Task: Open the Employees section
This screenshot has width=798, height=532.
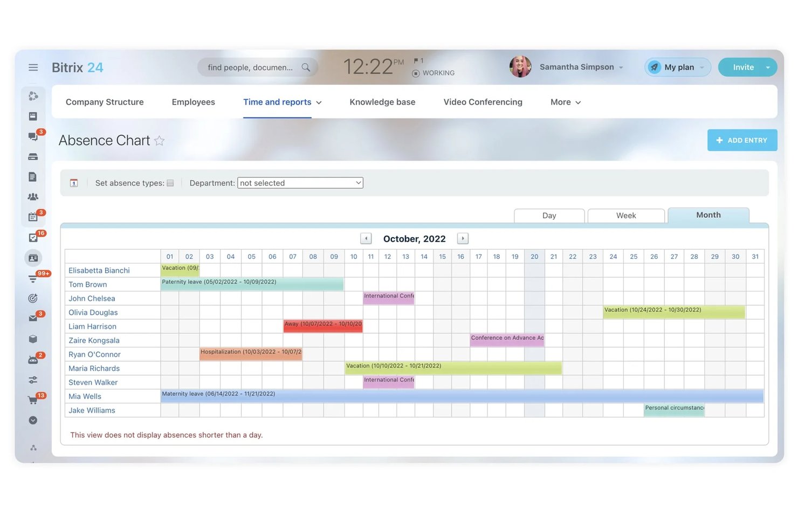Action: click(194, 102)
